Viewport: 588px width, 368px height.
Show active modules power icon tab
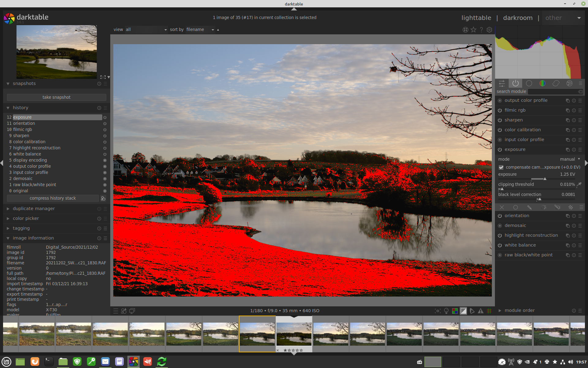tap(515, 83)
